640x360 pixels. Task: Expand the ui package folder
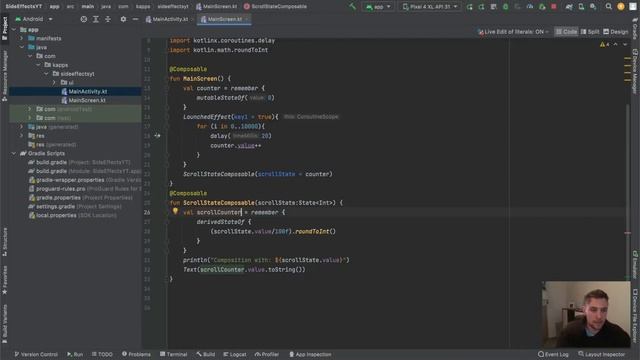[x=54, y=82]
